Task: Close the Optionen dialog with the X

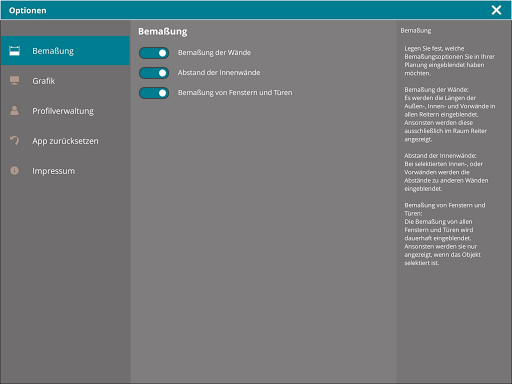Action: (x=496, y=10)
